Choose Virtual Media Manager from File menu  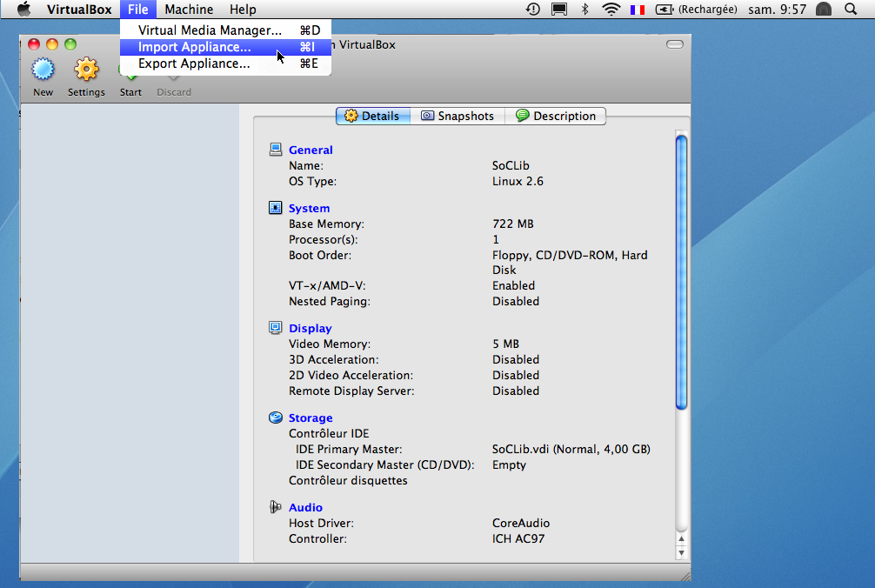pos(225,30)
